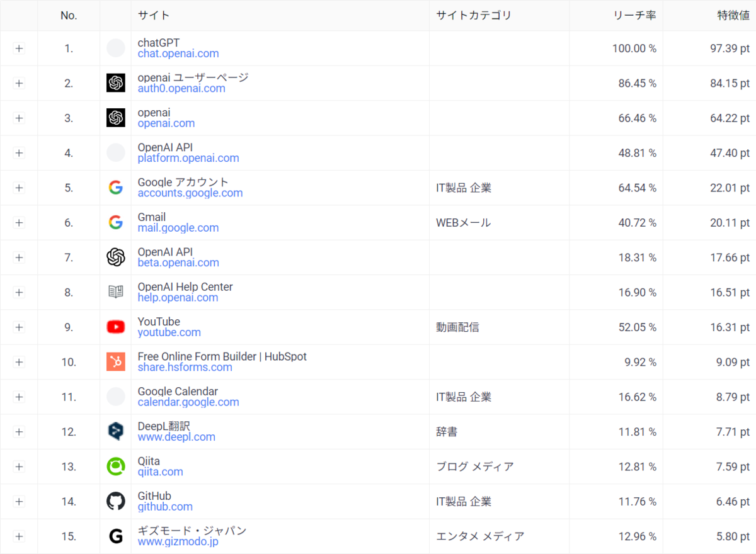The image size is (756, 554).
Task: Sort by the 特徴値 column header
Action: 733,15
